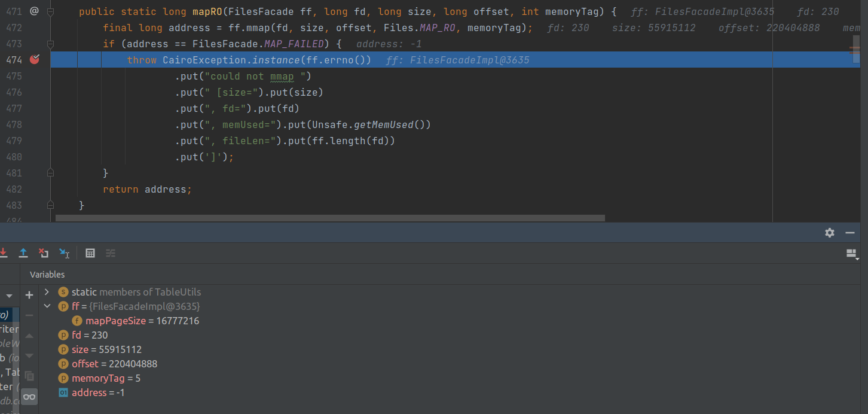Image resolution: width=868 pixels, height=414 pixels.
Task: Select the Variables tab
Action: (x=47, y=274)
